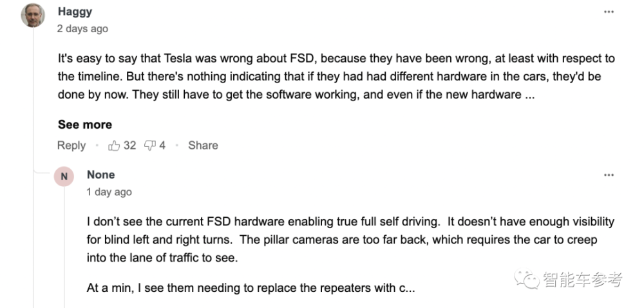Expand Haggy's comment with See more

pyautogui.click(x=85, y=124)
